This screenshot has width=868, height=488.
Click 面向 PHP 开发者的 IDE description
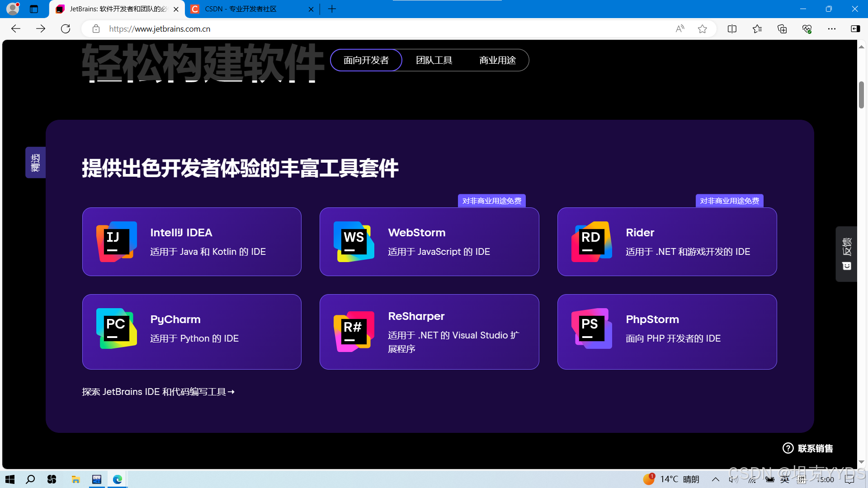click(x=673, y=338)
